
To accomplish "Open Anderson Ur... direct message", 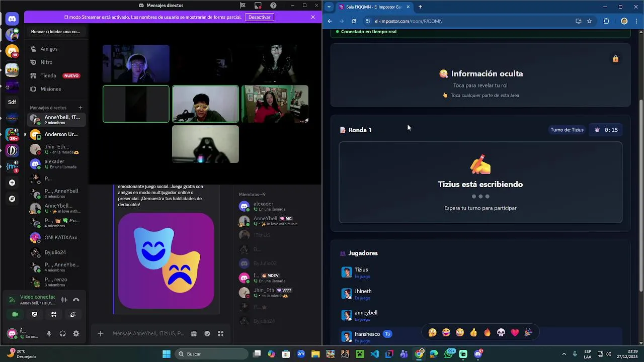I will coord(55,134).
